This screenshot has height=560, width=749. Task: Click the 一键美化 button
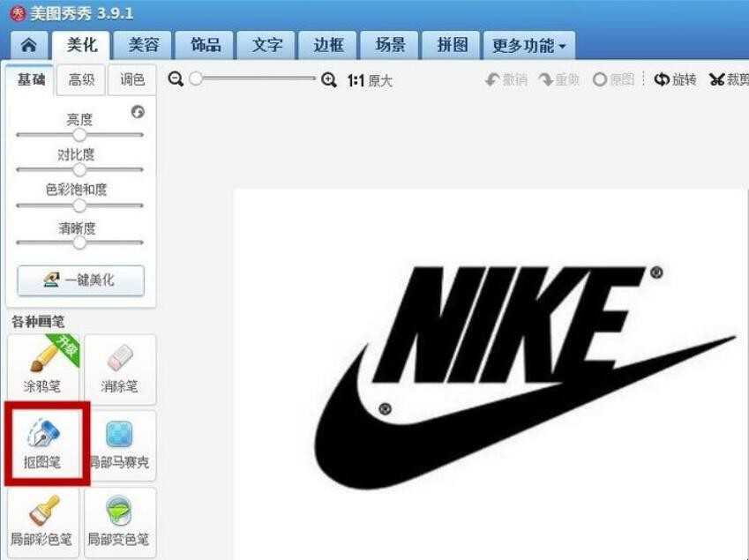coord(81,280)
